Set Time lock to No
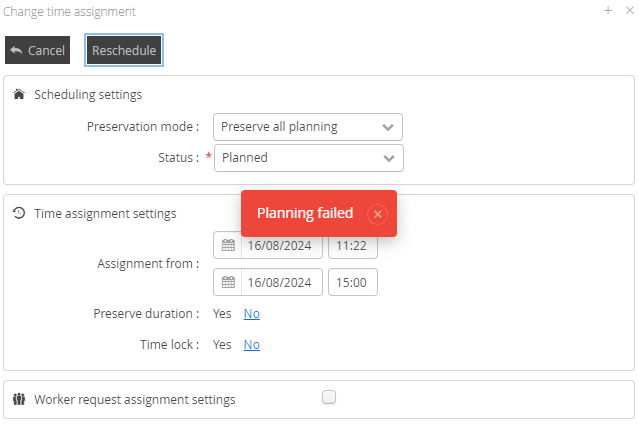Image resolution: width=639 pixels, height=425 pixels. 251,345
